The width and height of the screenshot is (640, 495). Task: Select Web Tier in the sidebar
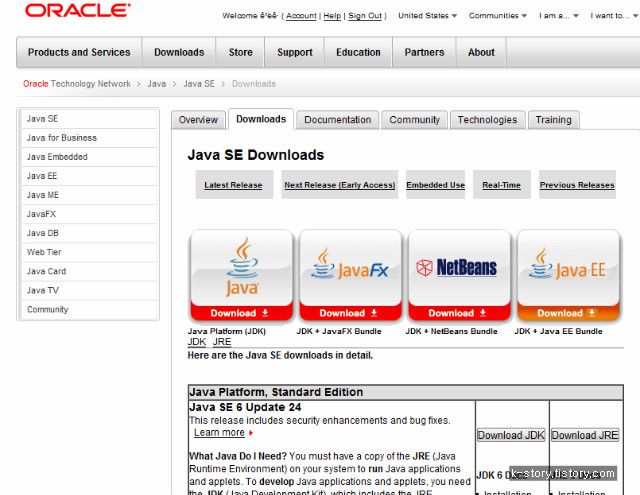[x=89, y=252]
